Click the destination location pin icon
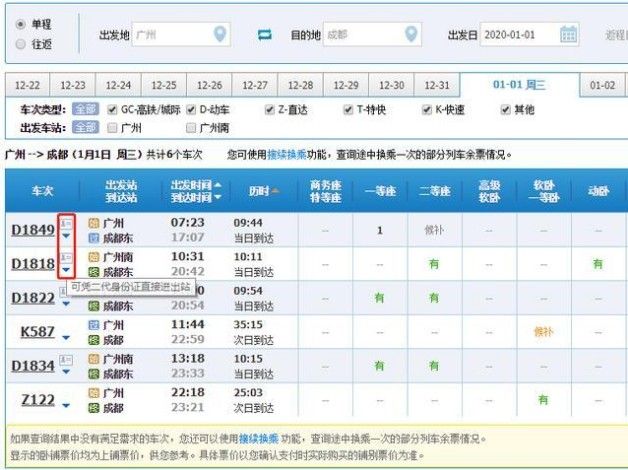 (411, 34)
